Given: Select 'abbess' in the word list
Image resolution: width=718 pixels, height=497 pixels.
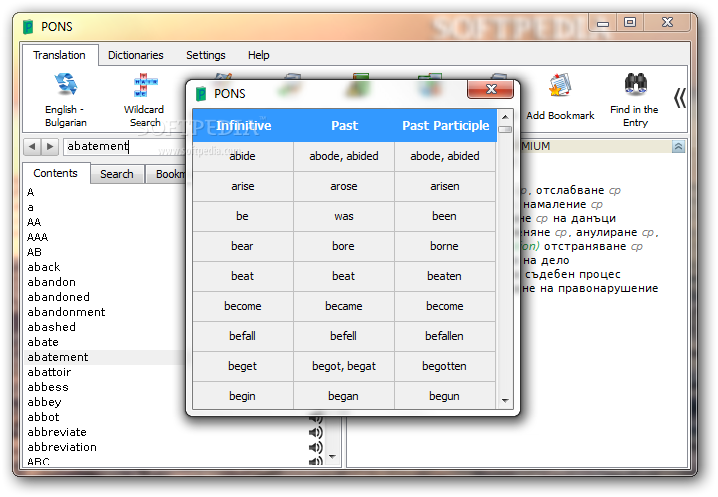Looking at the screenshot, I should [48, 387].
